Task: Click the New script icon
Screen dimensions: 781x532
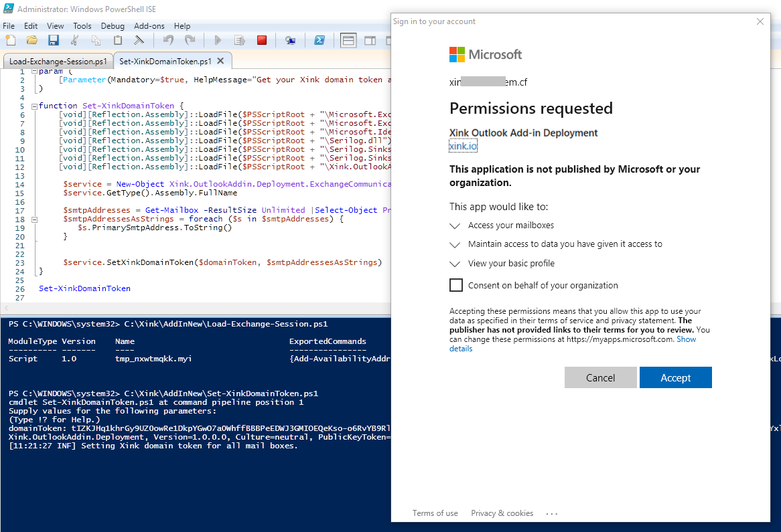Action: (x=11, y=40)
